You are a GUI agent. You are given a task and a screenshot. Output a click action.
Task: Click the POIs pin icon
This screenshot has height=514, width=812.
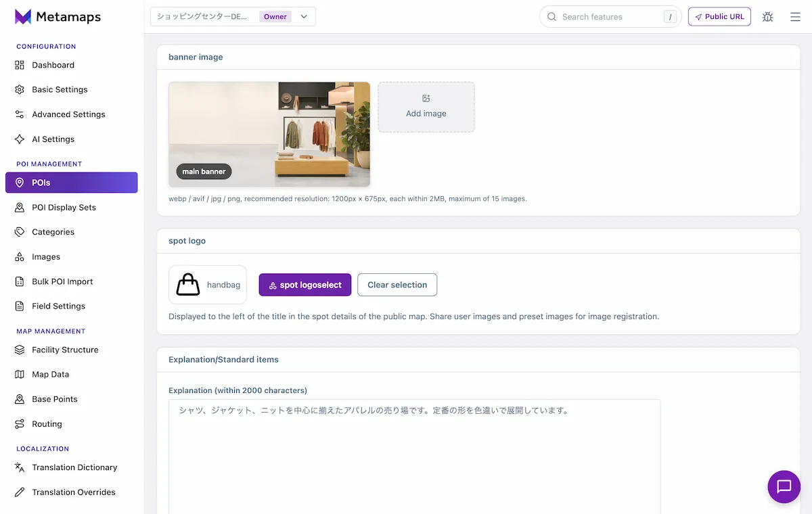(20, 183)
